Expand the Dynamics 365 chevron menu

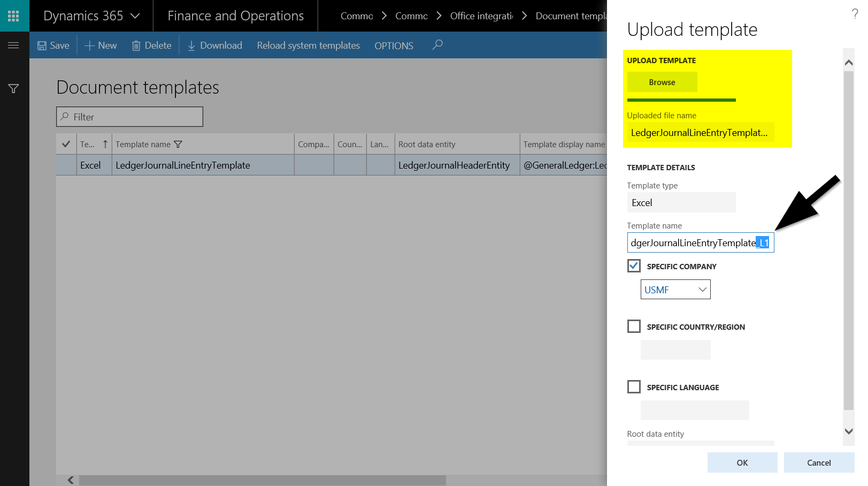[135, 16]
